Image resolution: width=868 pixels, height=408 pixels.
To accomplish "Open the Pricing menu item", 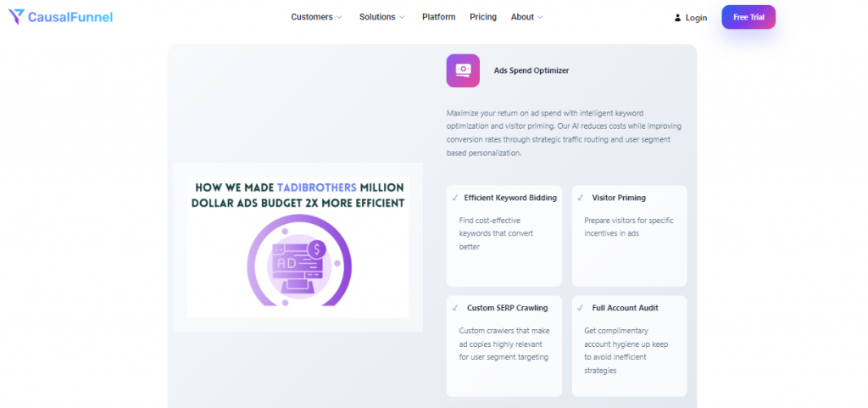I will pos(483,17).
